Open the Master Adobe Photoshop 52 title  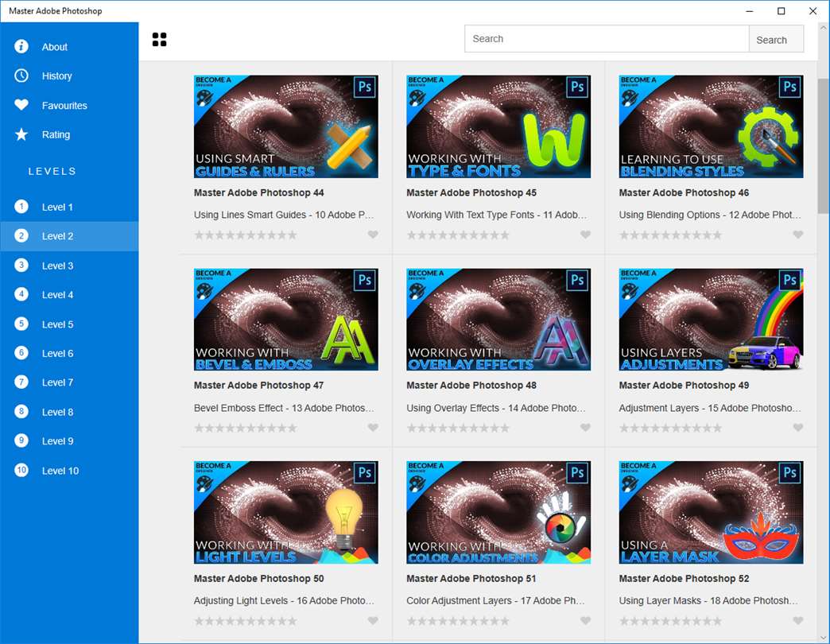tap(684, 578)
